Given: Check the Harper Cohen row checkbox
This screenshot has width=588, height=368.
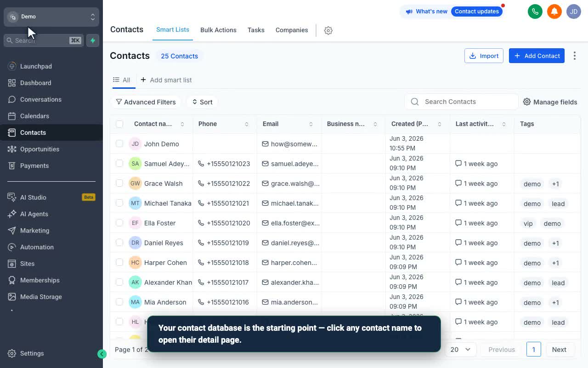Looking at the screenshot, I should pos(119,262).
